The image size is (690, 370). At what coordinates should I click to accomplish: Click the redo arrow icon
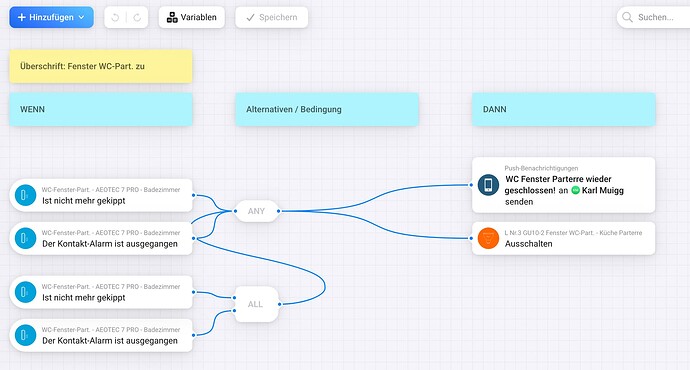pos(137,18)
